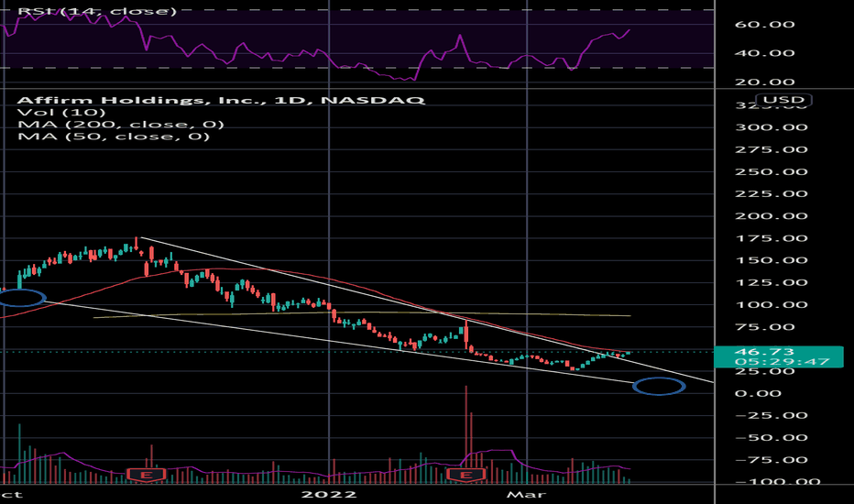Screen dimensions: 854x504
Task: Select the MA (200, close, 0) legend
Action: [x=121, y=125]
